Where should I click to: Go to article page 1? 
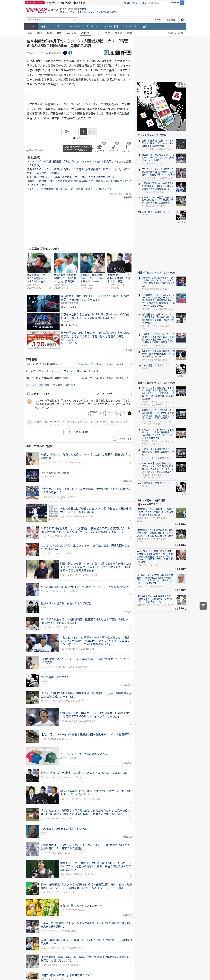click(x=75, y=132)
